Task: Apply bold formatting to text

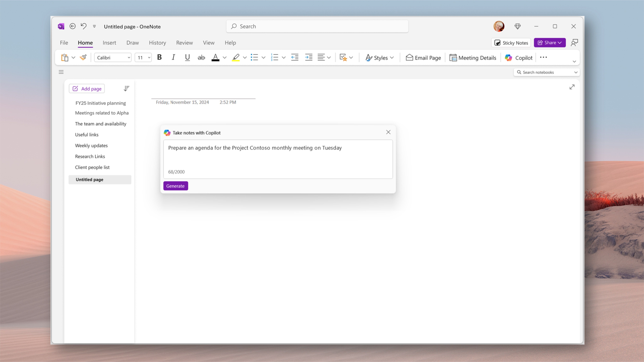Action: tap(160, 57)
